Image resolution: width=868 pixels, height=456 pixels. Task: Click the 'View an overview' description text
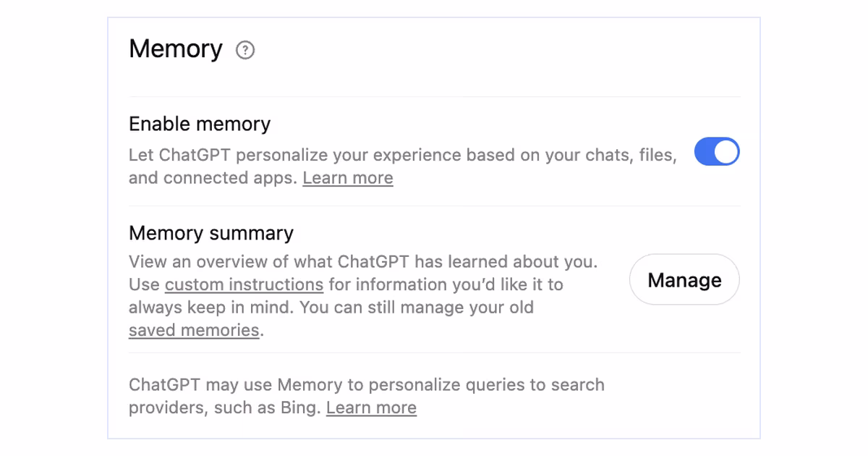point(363,295)
